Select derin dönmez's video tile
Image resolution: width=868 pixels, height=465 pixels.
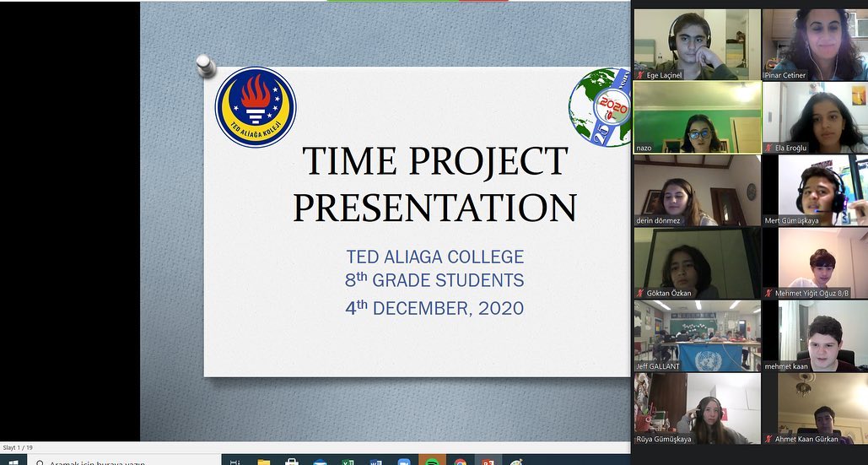pos(698,190)
